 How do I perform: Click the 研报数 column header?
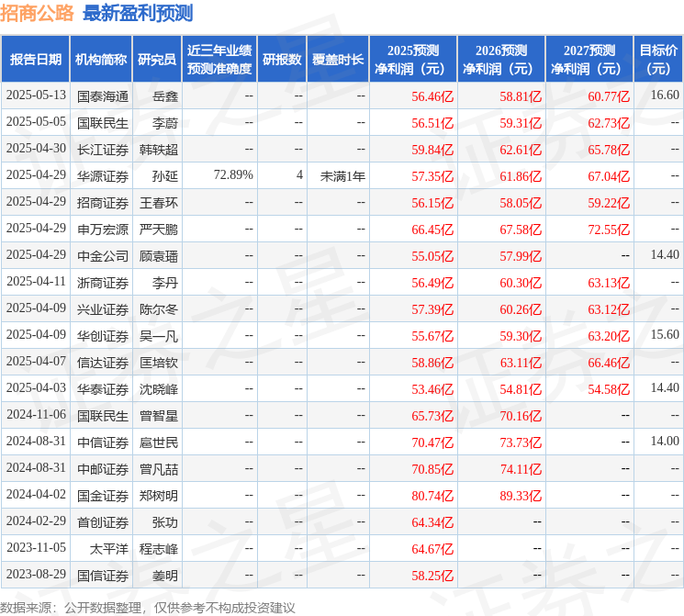point(282,60)
